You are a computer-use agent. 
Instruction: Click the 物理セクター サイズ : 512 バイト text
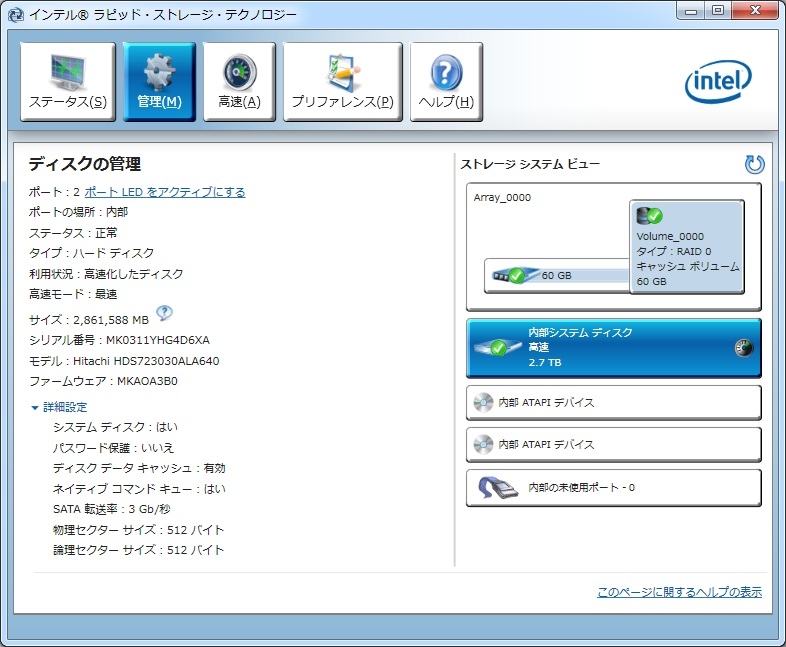coord(139,530)
